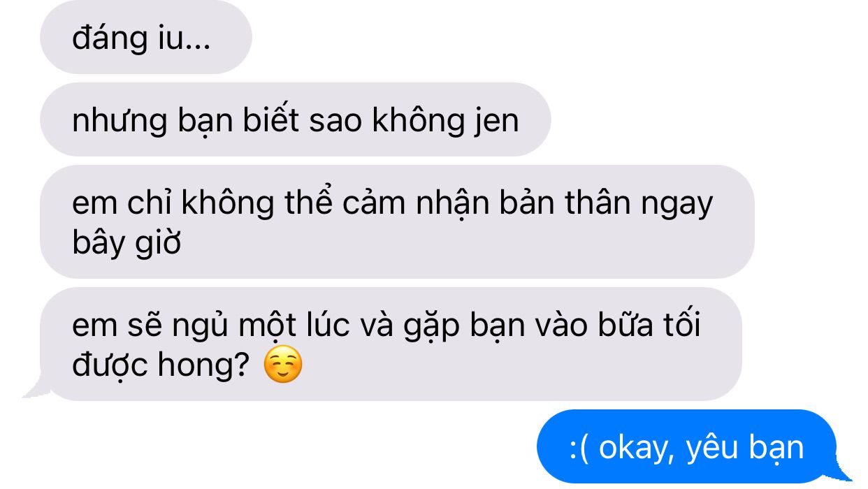This screenshot has height=489, width=868.
Task: Click "yêu bạn" text in blue bubble
Action: 745,447
